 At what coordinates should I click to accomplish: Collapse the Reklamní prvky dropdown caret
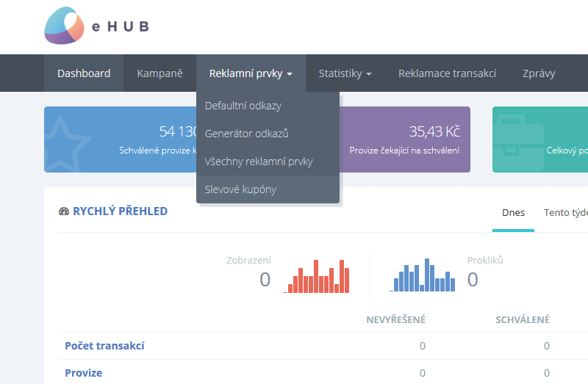point(290,74)
